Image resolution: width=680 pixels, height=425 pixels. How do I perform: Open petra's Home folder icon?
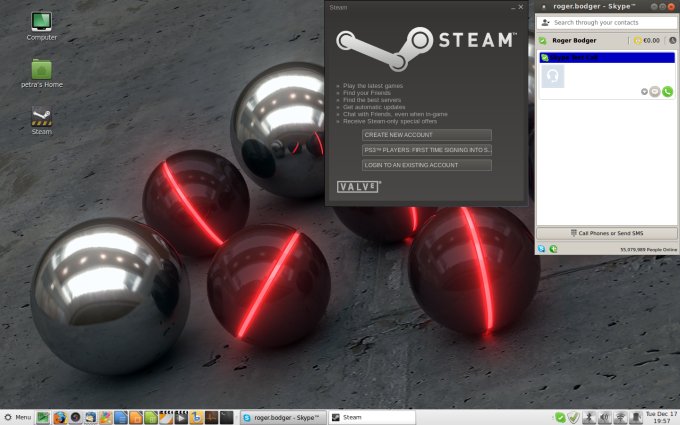click(x=41, y=69)
